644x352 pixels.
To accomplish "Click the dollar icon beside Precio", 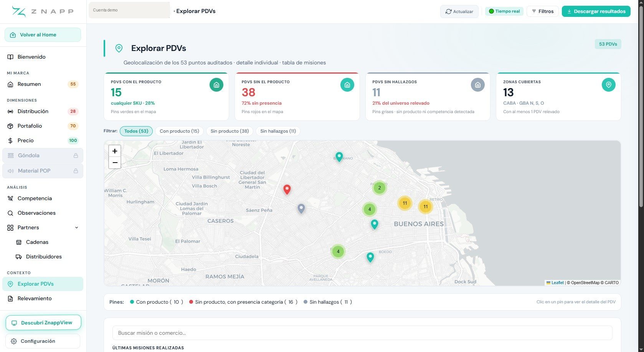I will (x=10, y=140).
